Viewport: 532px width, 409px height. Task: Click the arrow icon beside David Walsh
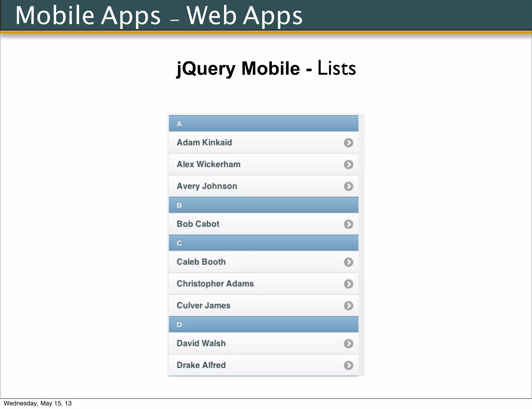point(348,343)
